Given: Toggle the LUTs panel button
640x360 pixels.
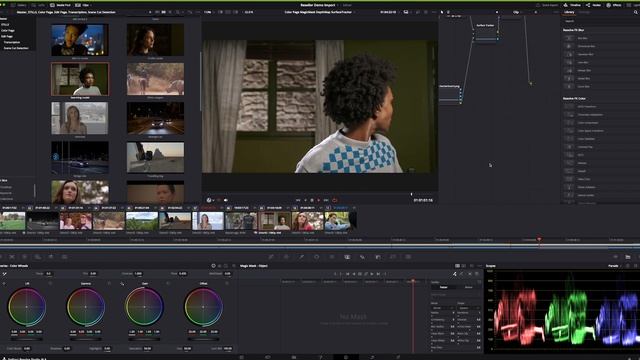Looking at the screenshot, I should click(x=38, y=5).
